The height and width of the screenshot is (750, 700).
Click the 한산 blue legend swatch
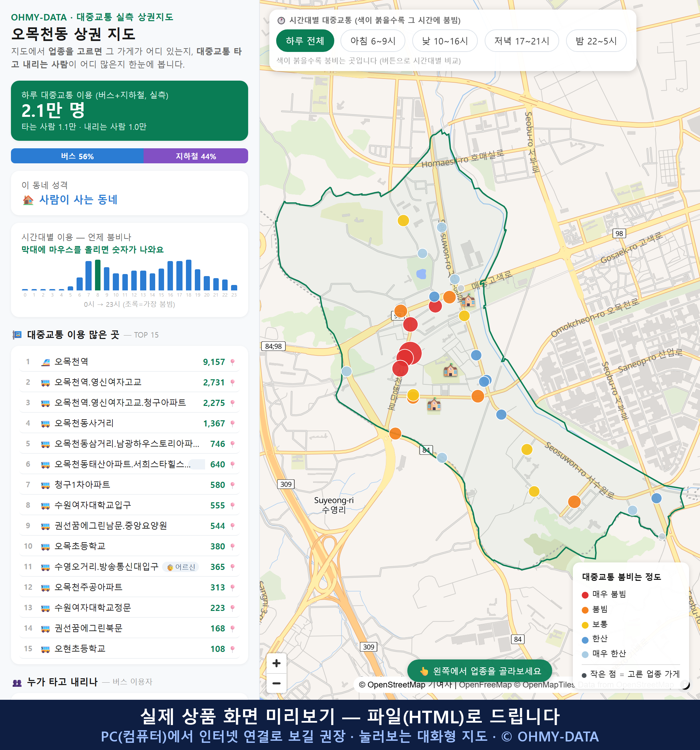tap(585, 640)
